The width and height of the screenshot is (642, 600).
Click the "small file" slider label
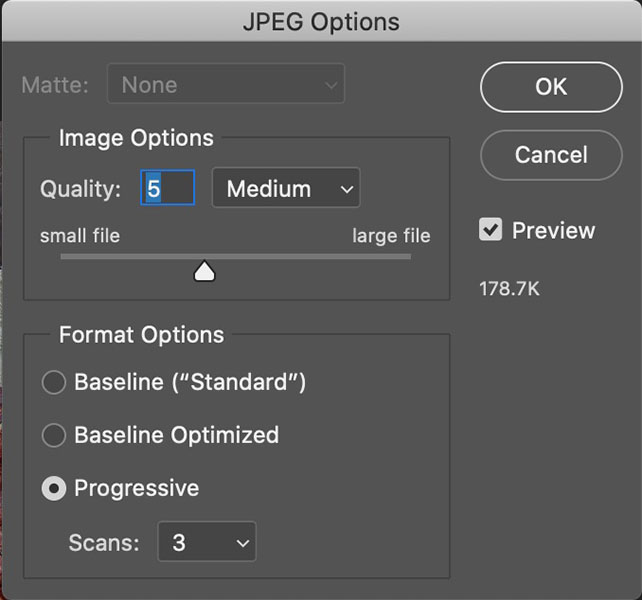pos(80,236)
